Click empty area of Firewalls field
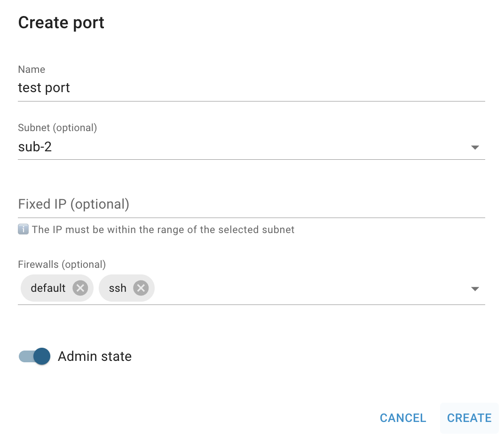This screenshot has width=504, height=437. pyautogui.click(x=306, y=288)
